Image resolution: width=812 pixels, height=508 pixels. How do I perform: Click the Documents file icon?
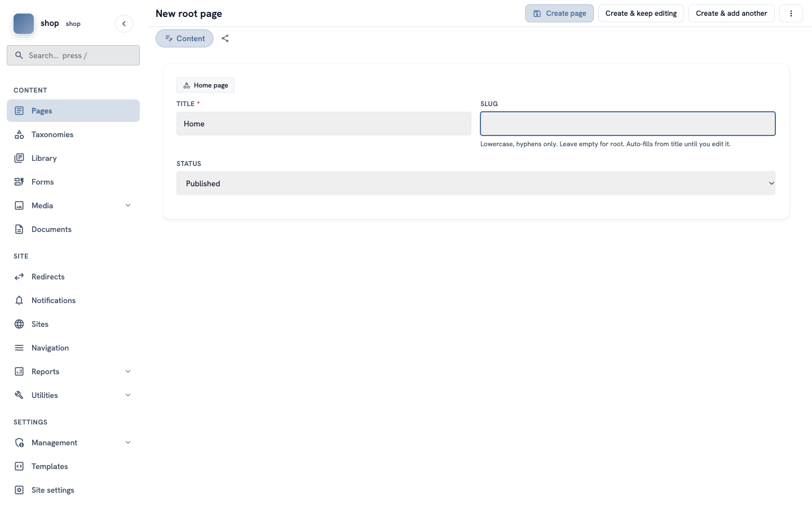[x=19, y=229]
